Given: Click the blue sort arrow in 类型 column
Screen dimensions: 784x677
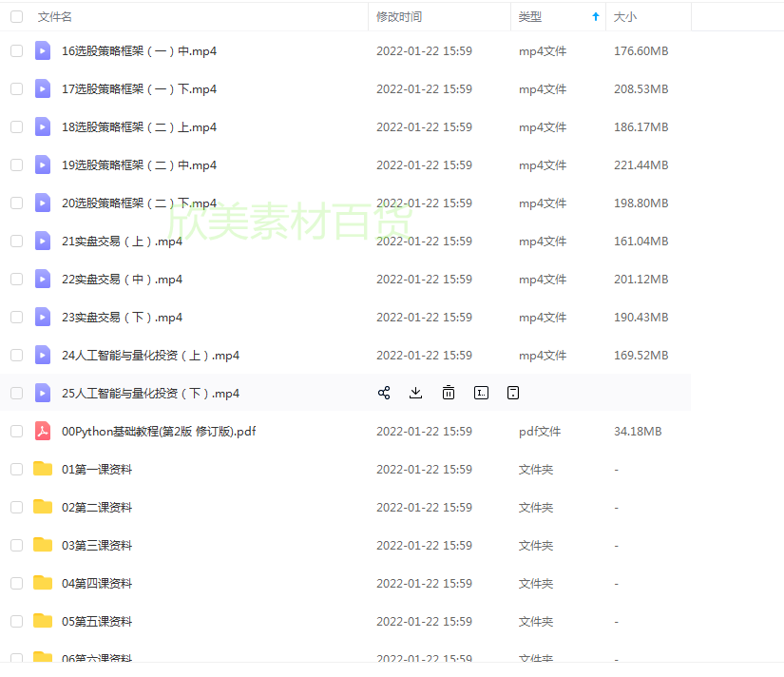Looking at the screenshot, I should [596, 16].
